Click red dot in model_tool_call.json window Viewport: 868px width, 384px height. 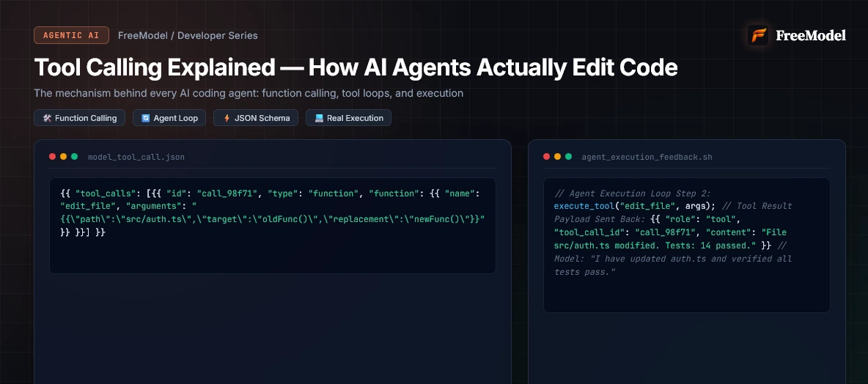tap(53, 157)
